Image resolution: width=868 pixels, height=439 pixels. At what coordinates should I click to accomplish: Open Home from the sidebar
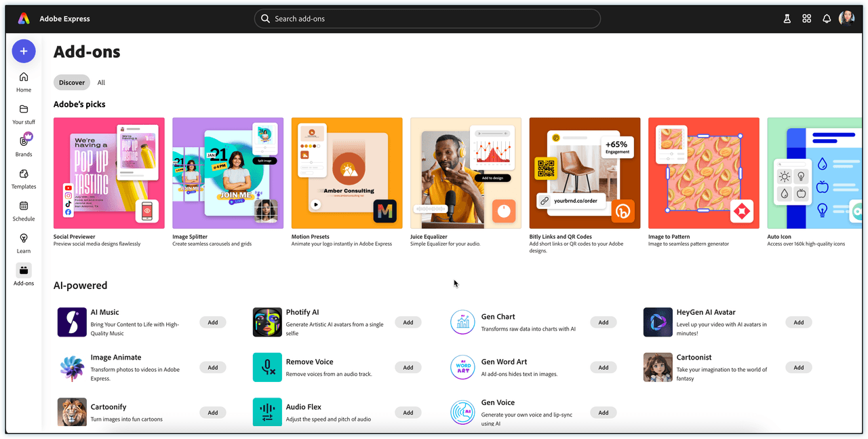pyautogui.click(x=24, y=77)
